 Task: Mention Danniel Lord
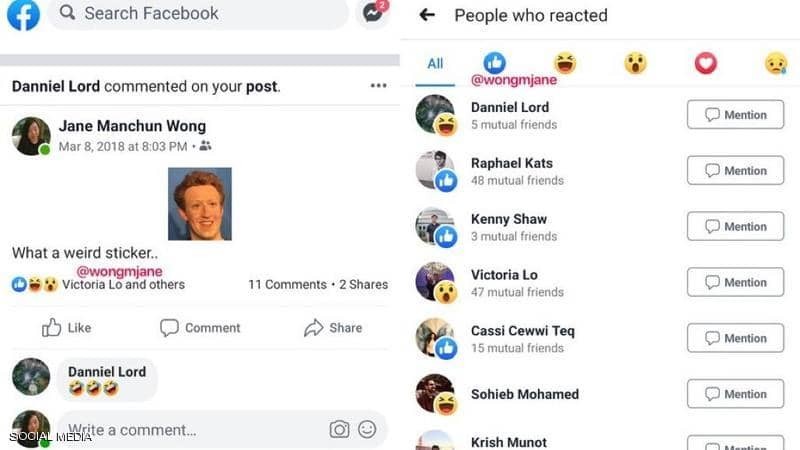(735, 115)
